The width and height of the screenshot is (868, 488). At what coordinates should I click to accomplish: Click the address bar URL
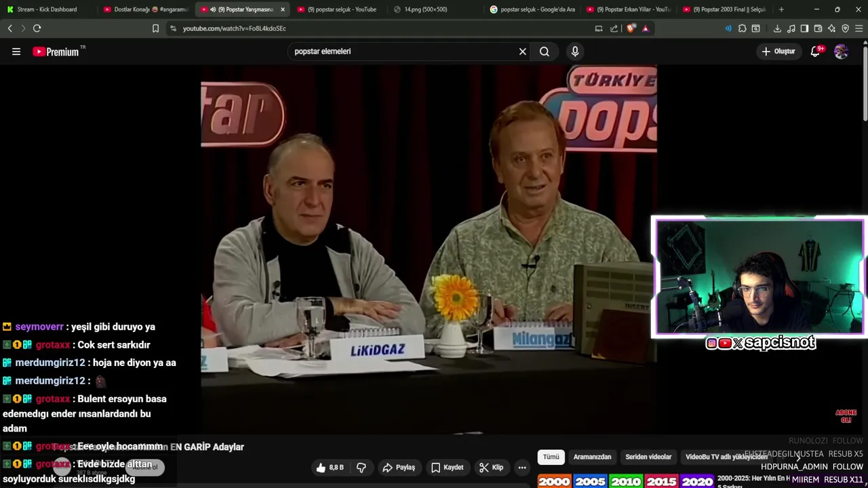click(234, 28)
